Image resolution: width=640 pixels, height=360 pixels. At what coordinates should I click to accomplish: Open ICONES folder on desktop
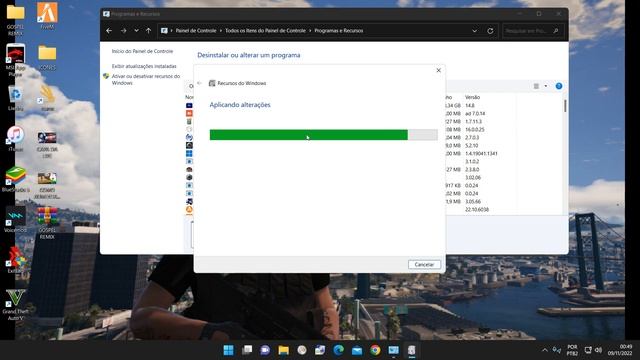[x=47, y=57]
